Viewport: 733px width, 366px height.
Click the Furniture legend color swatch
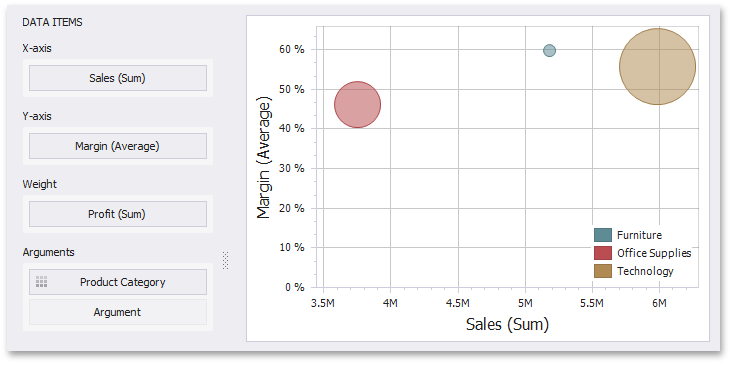coord(603,235)
